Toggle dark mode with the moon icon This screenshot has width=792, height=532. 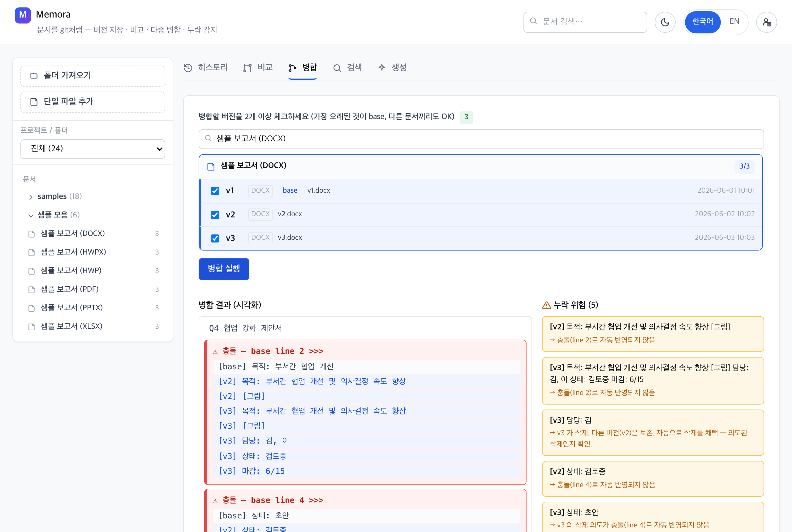tap(665, 22)
